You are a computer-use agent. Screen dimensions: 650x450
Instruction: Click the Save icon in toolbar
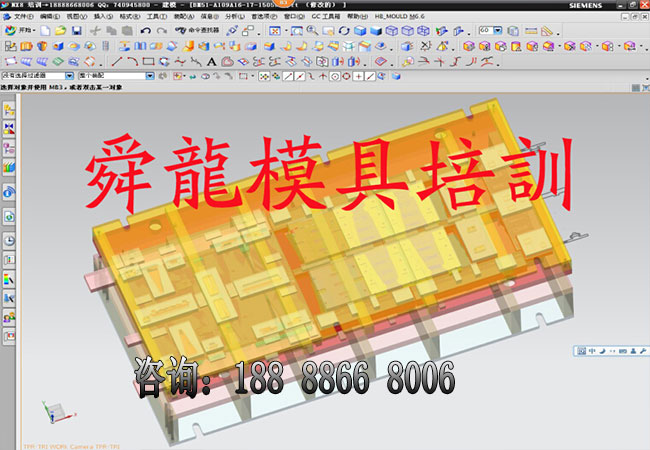77,31
